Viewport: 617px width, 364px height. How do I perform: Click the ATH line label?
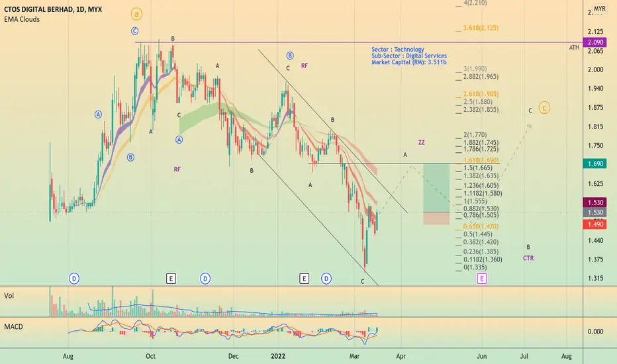tap(574, 48)
